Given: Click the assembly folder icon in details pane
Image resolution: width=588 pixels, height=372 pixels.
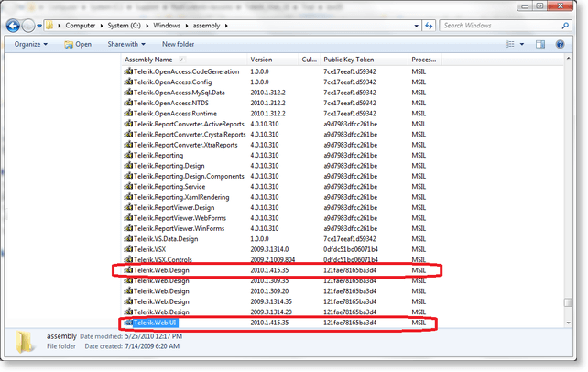Looking at the screenshot, I should tap(25, 341).
